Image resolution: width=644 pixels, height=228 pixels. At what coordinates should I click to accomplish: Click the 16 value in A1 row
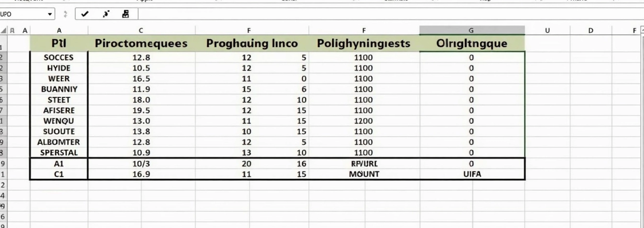[x=302, y=164]
